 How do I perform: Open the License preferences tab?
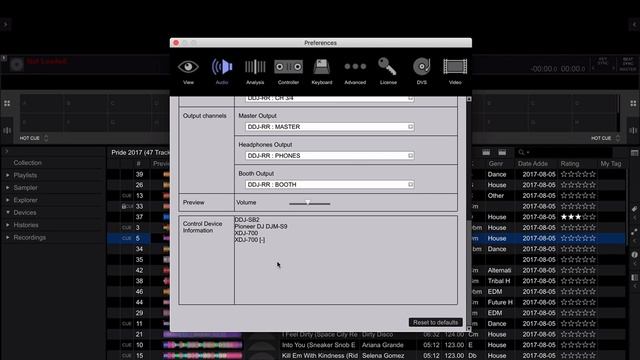[388, 71]
